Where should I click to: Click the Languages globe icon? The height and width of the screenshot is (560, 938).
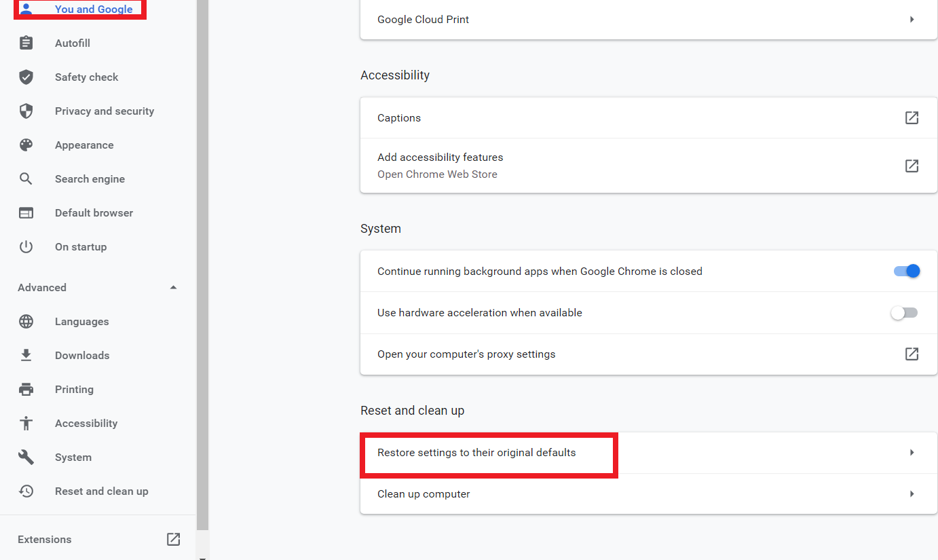click(26, 322)
